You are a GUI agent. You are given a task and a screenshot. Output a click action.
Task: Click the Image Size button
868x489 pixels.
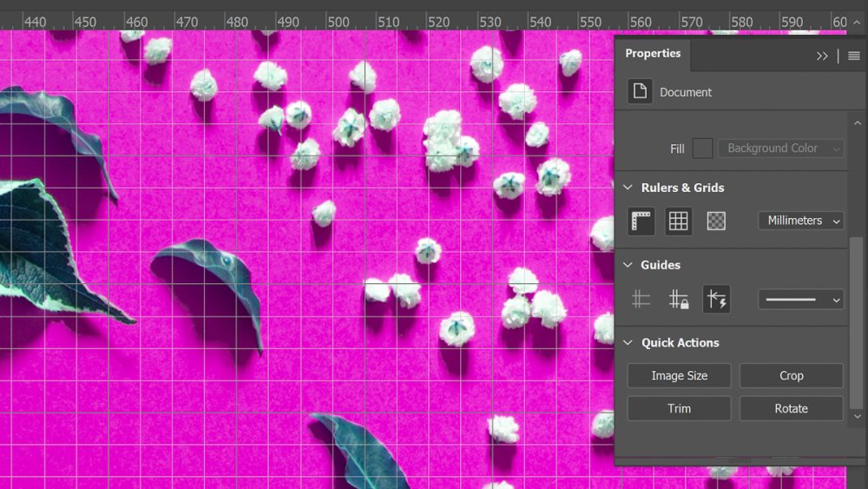click(x=680, y=375)
